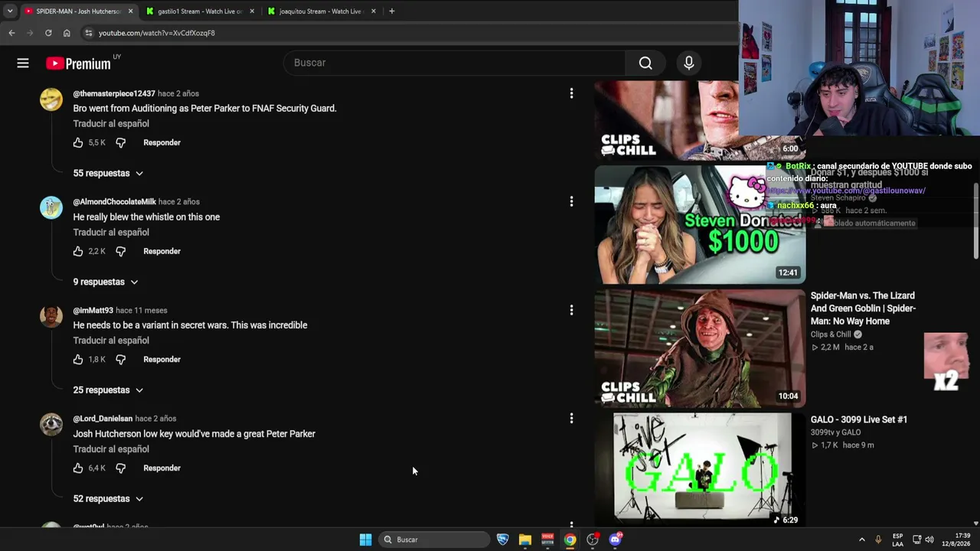The image size is (980, 551).
Task: Switch to Chrome in the taskbar
Action: (x=570, y=540)
